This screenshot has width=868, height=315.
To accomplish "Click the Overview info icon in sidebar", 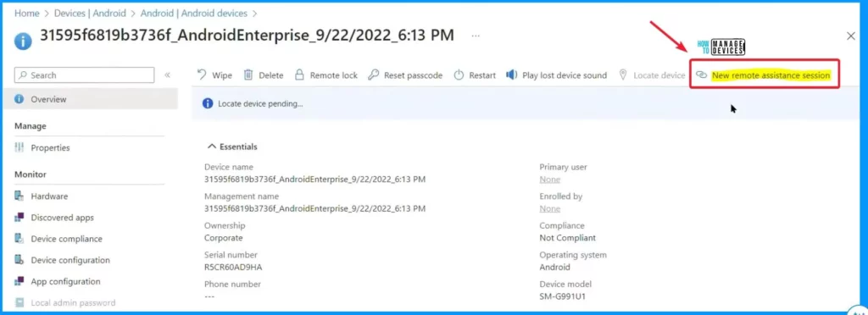I will (19, 99).
